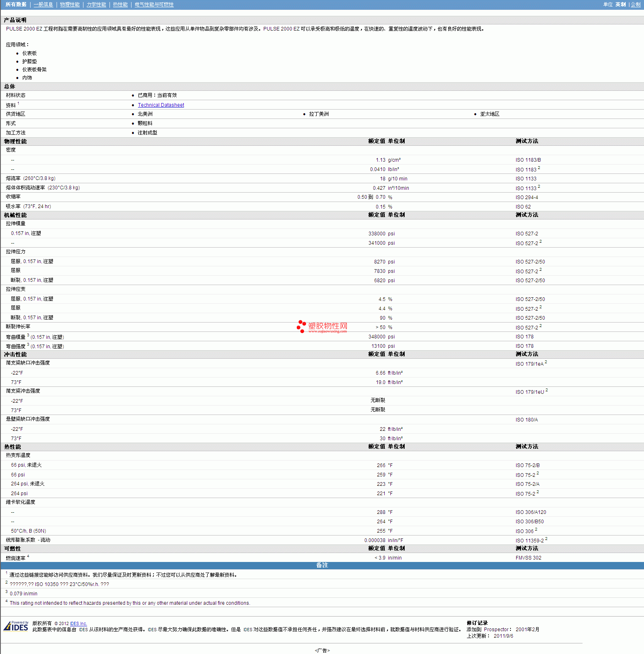Viewport: 644px width, 654px height.
Task: Click the 总体 section header
Action: click(9, 86)
